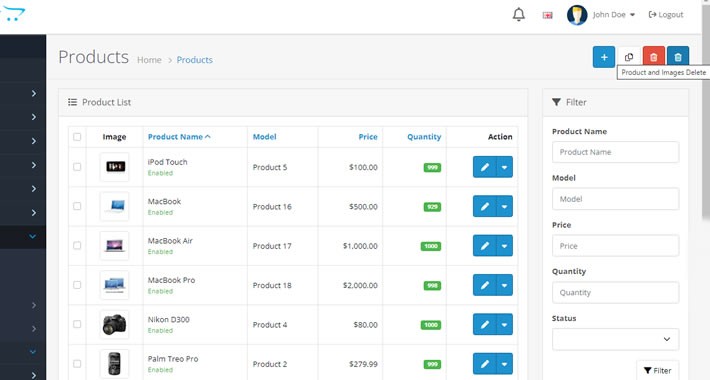710x380 pixels.
Task: Click the MacBook Pro product thumbnail
Action: pyautogui.click(x=115, y=285)
